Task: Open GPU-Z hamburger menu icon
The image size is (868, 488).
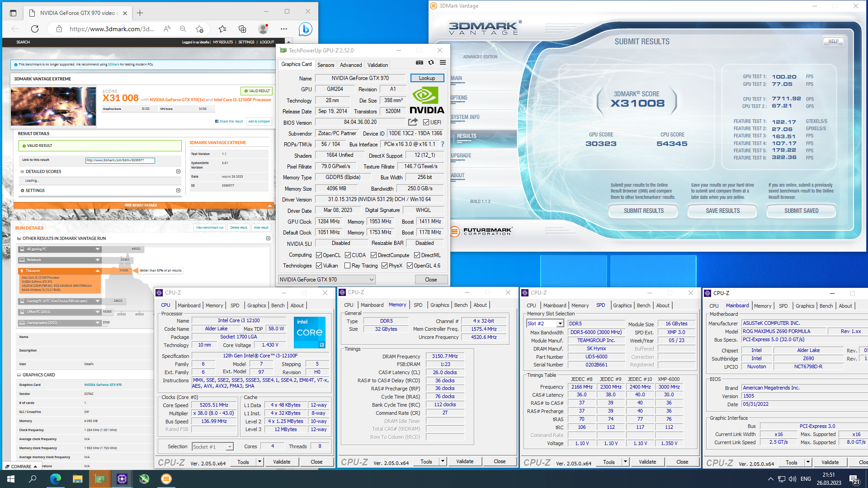Action: 443,63
